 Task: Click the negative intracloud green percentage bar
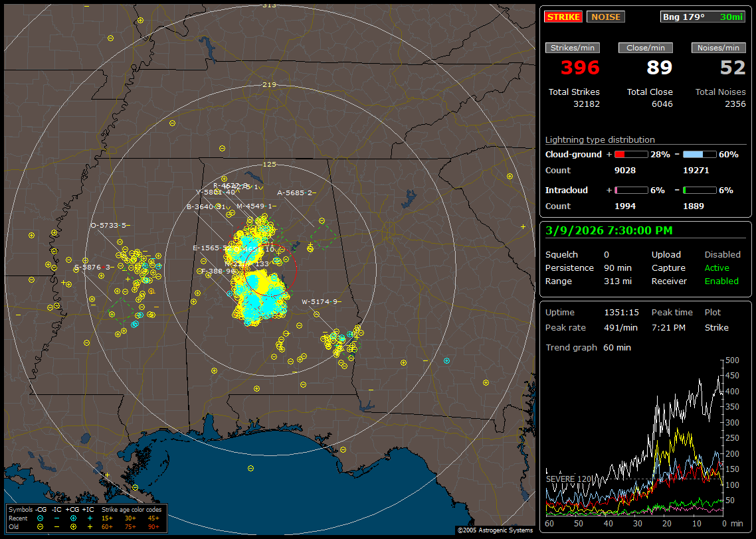[700, 190]
